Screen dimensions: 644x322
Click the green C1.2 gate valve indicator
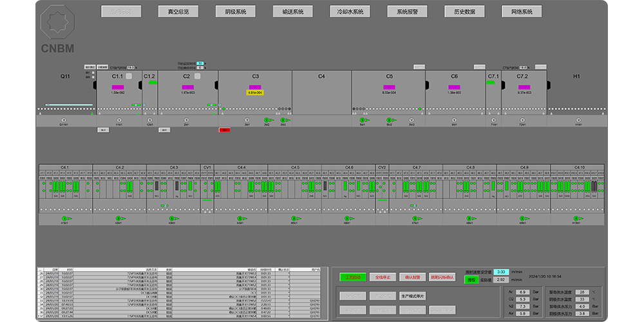[x=153, y=82]
